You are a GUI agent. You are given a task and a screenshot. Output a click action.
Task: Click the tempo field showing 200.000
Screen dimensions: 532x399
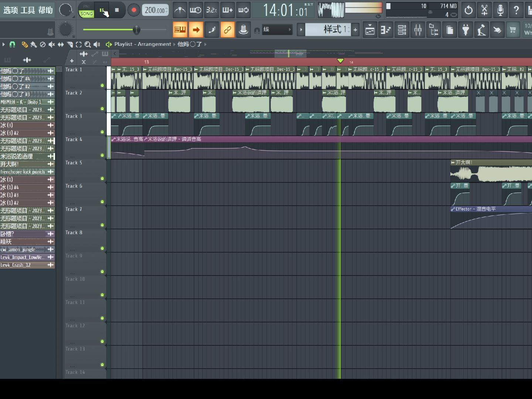[155, 10]
